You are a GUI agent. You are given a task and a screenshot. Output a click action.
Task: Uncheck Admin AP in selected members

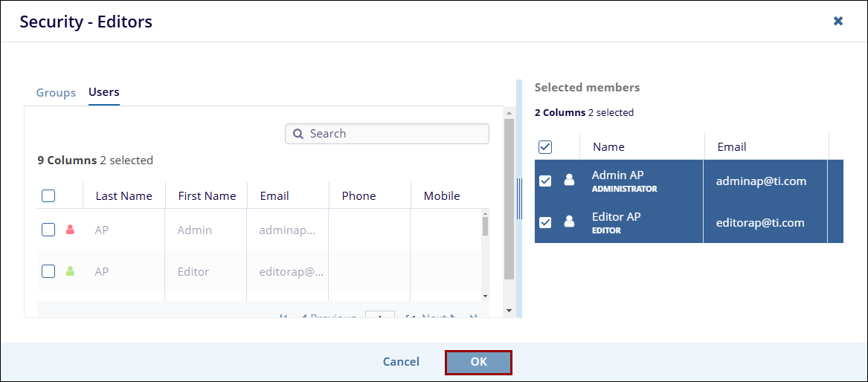[x=545, y=181]
